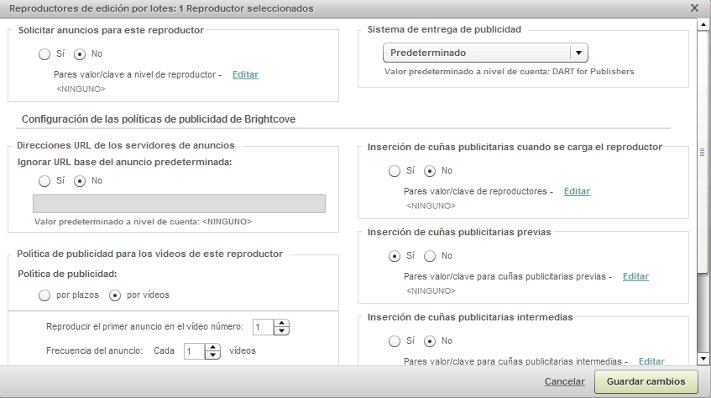Click the dropdown arrow of Sistema de entrega
Image resolution: width=711 pixels, height=398 pixels.
click(579, 53)
